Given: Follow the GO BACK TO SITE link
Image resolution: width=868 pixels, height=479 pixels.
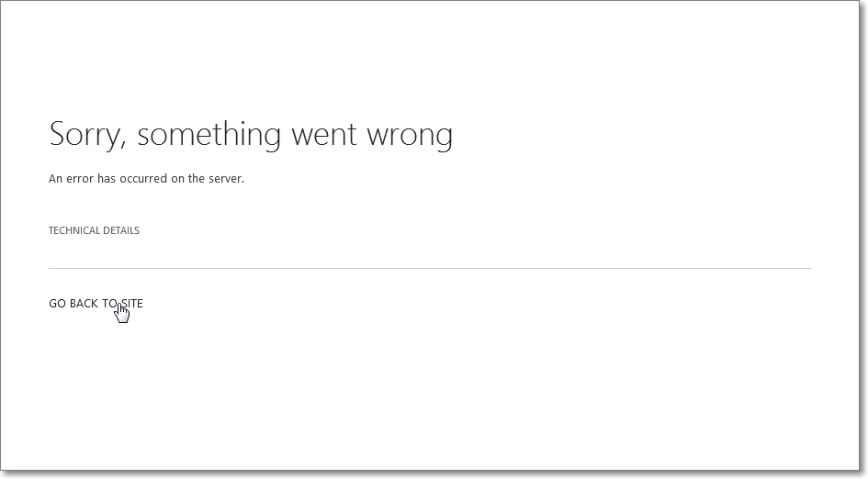Looking at the screenshot, I should (x=96, y=303).
